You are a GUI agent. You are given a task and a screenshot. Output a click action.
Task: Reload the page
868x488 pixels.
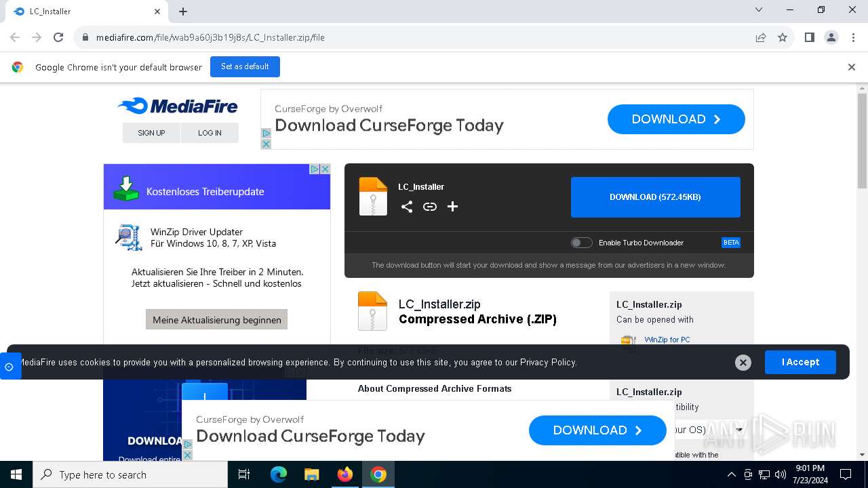click(58, 37)
